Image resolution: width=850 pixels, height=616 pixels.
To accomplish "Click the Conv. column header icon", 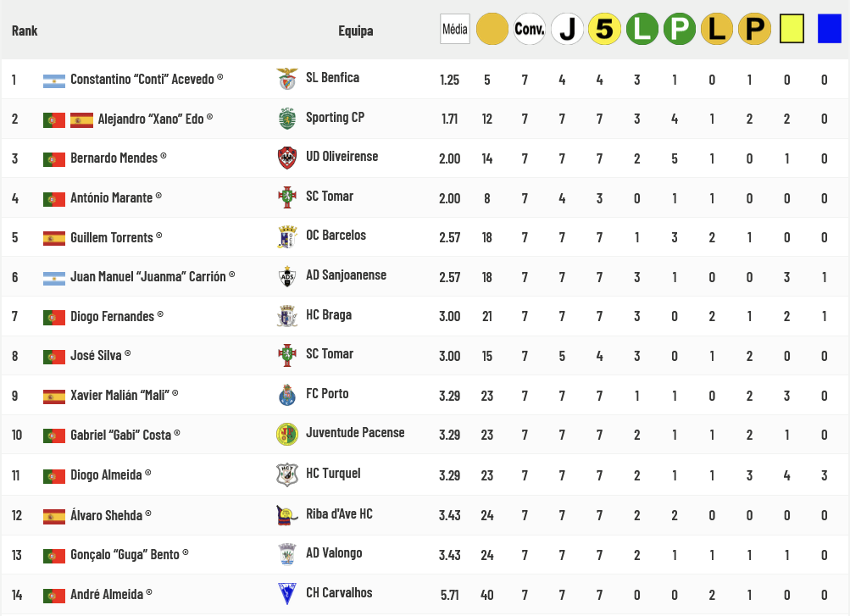I will click(x=530, y=30).
